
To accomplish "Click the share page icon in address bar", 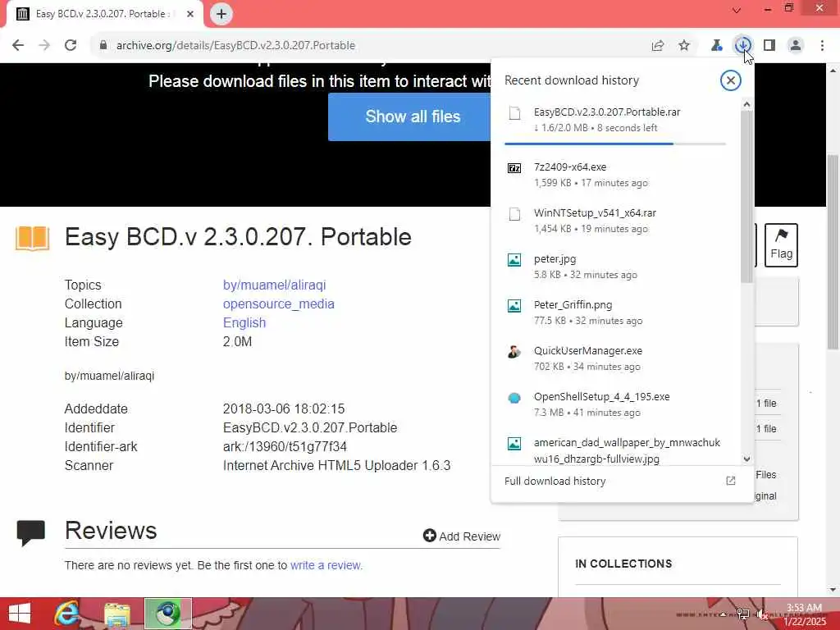I will click(x=658, y=46).
